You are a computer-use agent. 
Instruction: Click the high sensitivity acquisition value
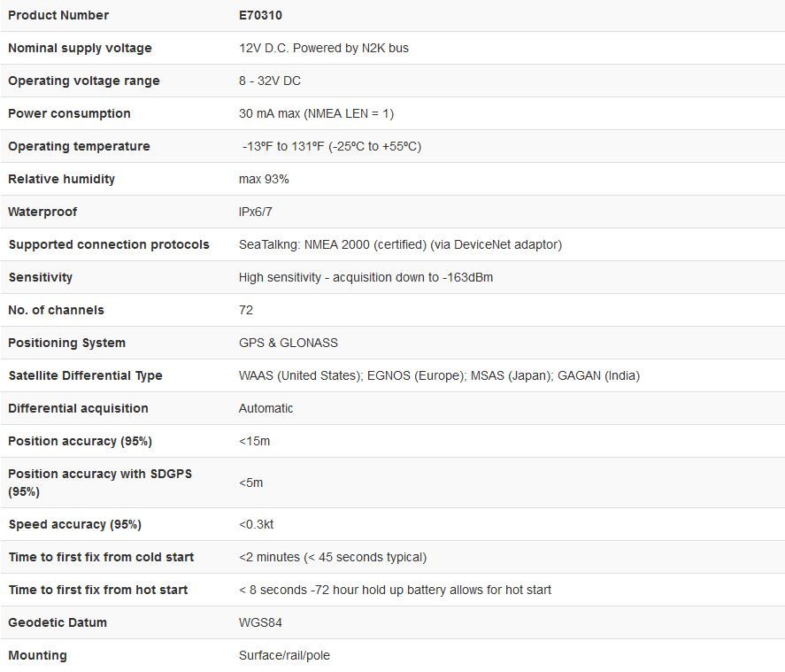(x=366, y=277)
